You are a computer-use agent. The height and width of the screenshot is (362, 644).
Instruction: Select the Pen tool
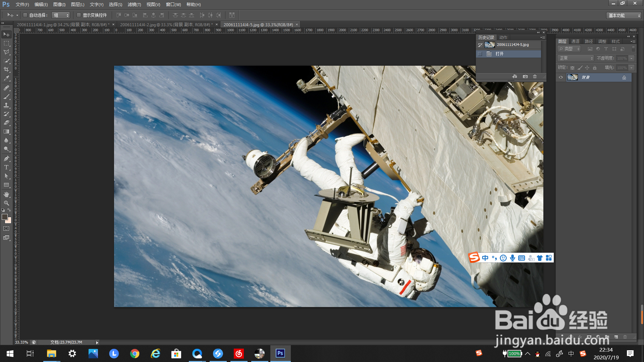[x=6, y=159]
